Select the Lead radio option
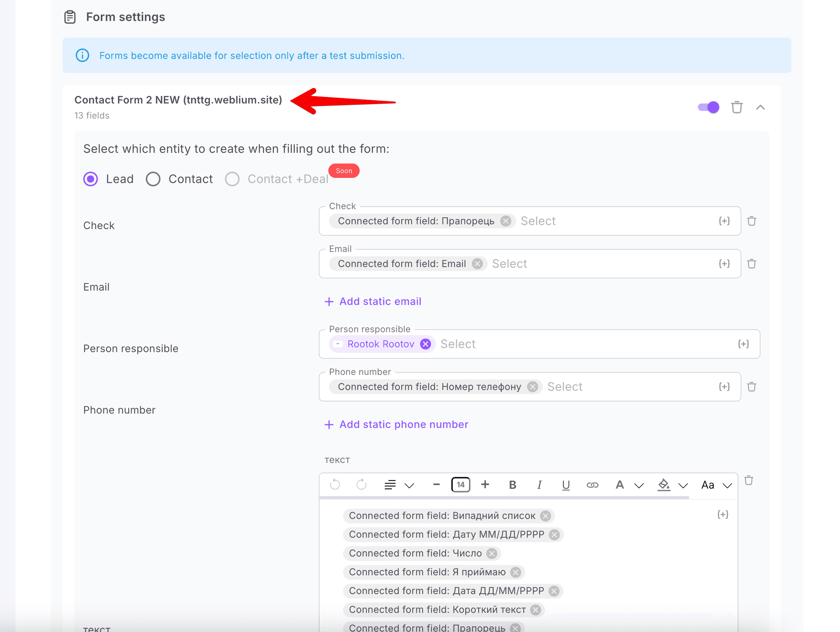Viewport: 840px width, 632px height. click(x=91, y=179)
